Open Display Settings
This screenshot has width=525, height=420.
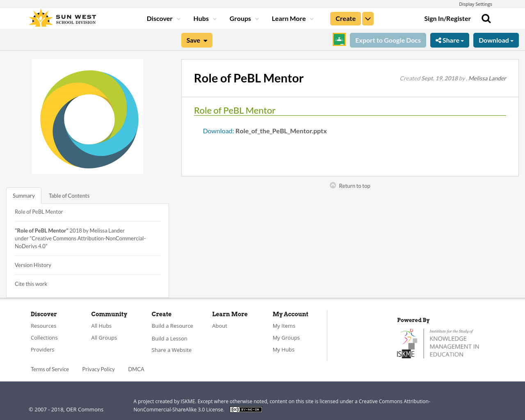coord(475,3)
